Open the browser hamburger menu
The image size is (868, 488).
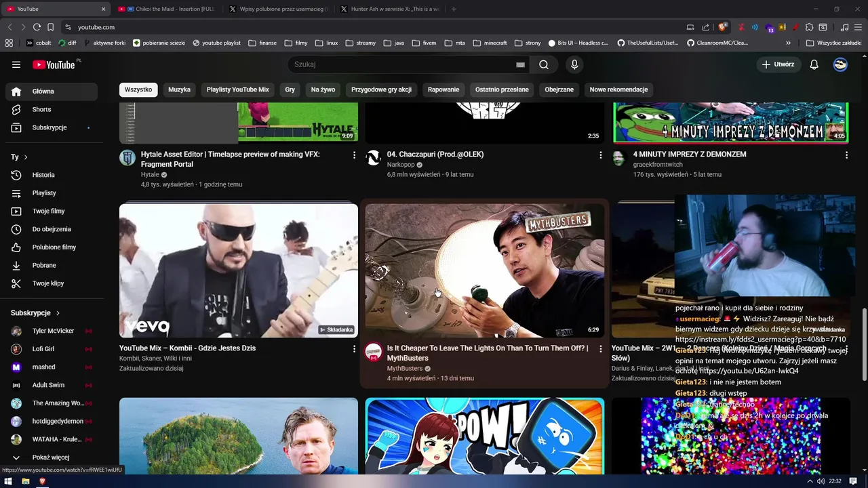[859, 27]
